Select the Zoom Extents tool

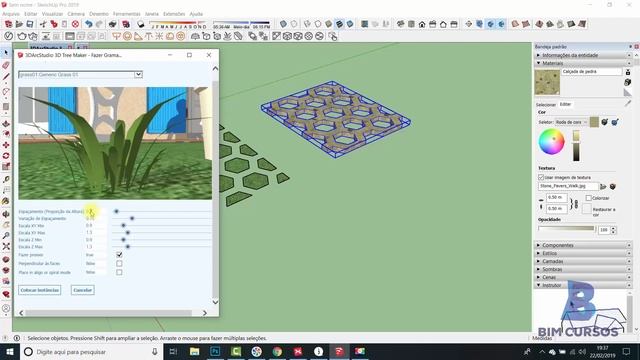(6, 247)
